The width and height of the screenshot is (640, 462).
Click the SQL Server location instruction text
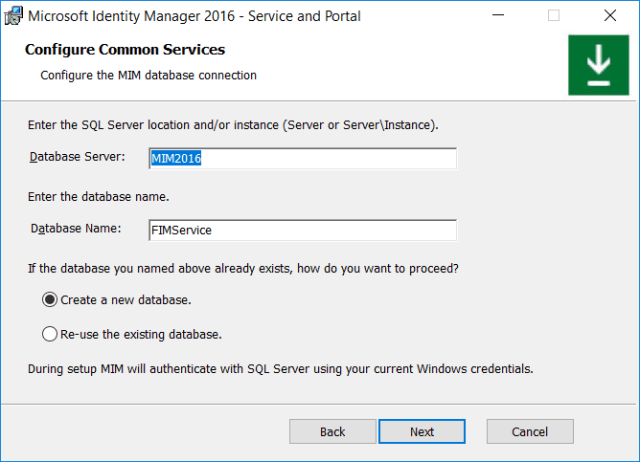coord(232,125)
